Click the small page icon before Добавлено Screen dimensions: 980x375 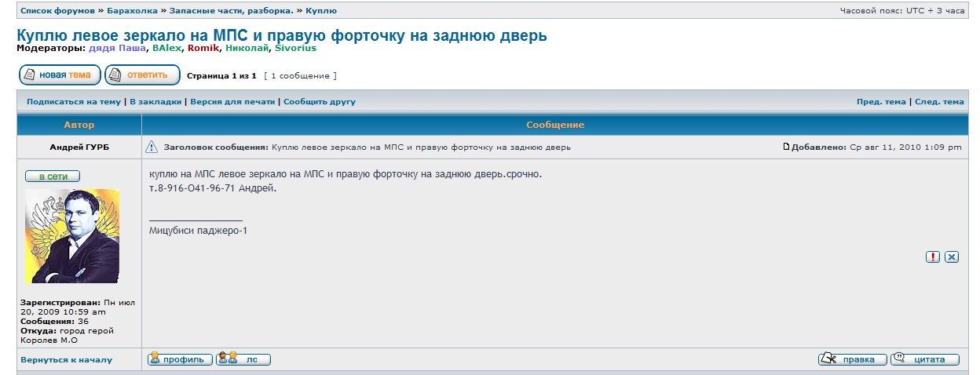coord(786,147)
